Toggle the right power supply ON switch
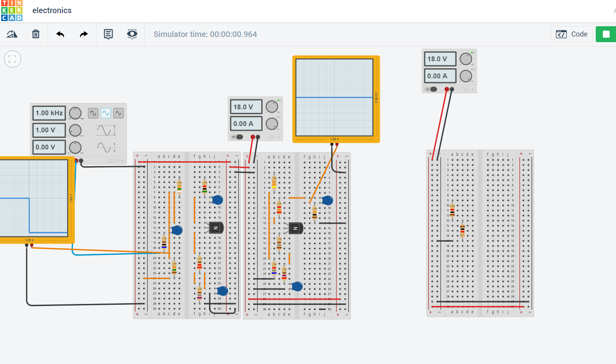 pyautogui.click(x=431, y=89)
